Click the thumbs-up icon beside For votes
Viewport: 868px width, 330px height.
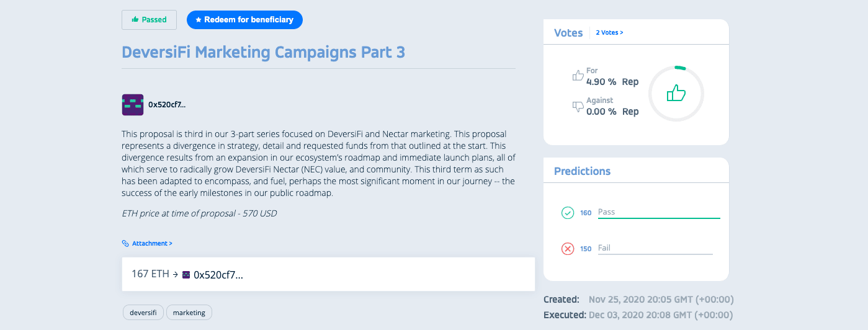[578, 76]
